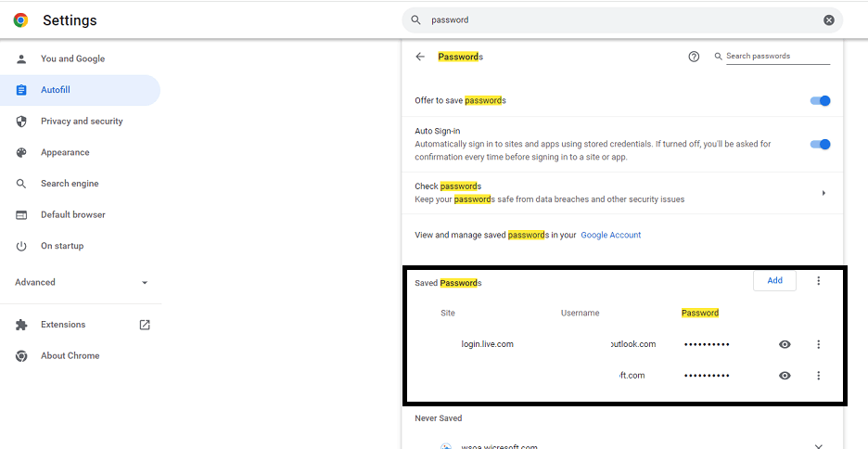The width and height of the screenshot is (868, 449).
Task: Open Privacy and security settings
Action: (x=80, y=122)
